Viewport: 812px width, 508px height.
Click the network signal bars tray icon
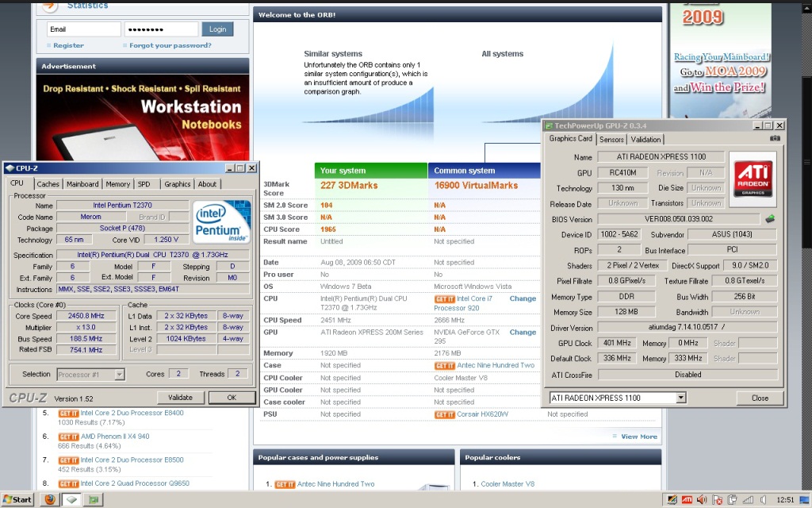coord(749,500)
